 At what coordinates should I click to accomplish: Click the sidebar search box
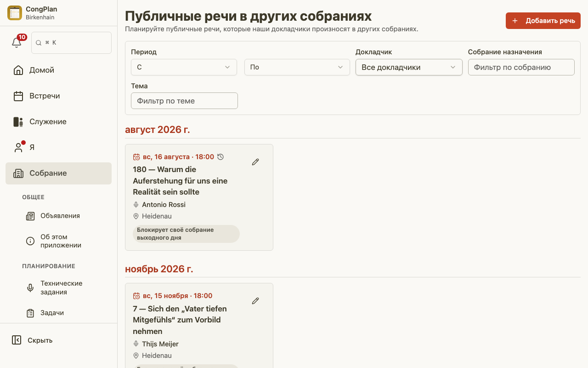pyautogui.click(x=71, y=43)
